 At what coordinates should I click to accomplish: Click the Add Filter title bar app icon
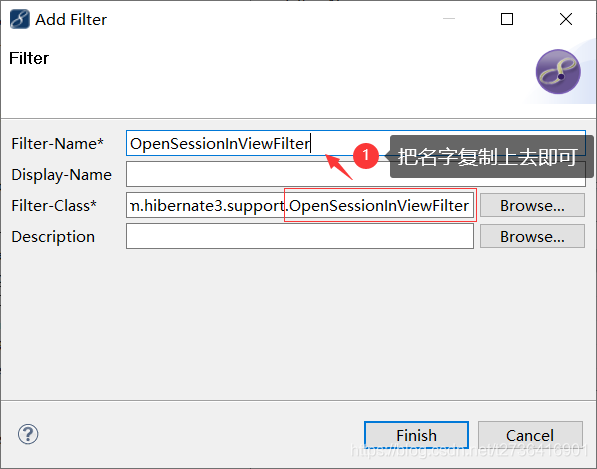pyautogui.click(x=19, y=19)
